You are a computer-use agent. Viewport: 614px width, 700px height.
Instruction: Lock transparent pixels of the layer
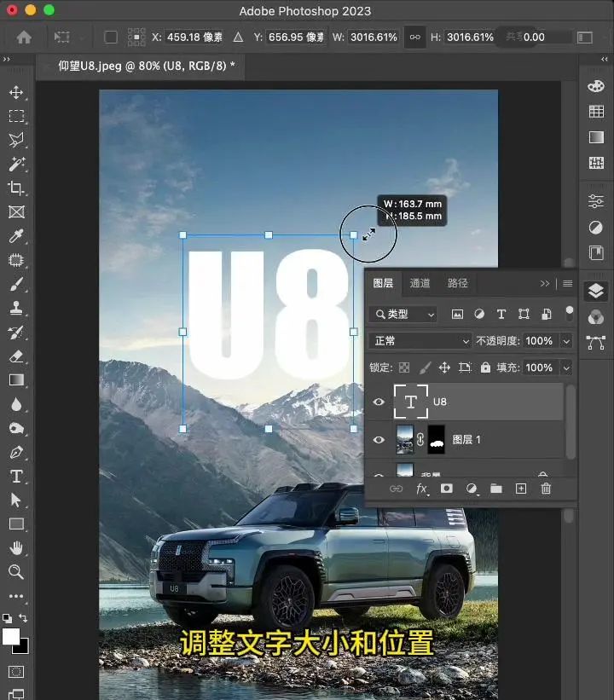[x=404, y=367]
